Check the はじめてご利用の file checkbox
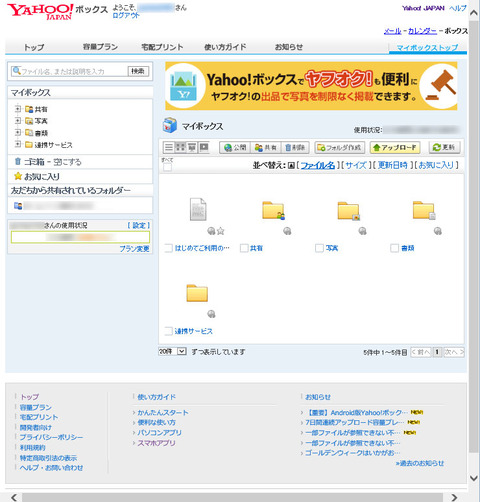 [169, 248]
